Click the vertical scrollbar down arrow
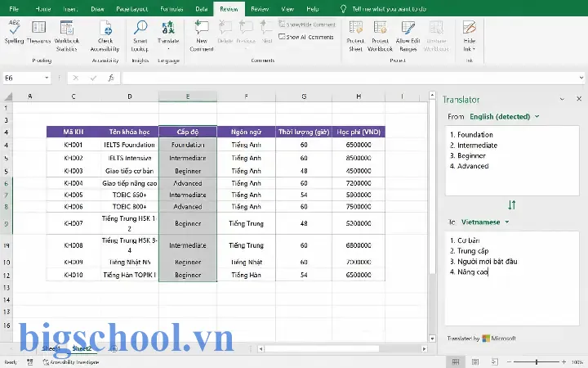This screenshot has width=588, height=368. point(432,339)
